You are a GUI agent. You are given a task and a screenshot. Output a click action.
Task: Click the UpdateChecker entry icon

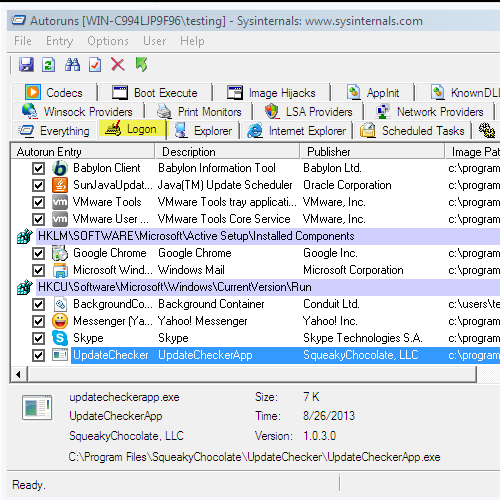pyautogui.click(x=60, y=355)
